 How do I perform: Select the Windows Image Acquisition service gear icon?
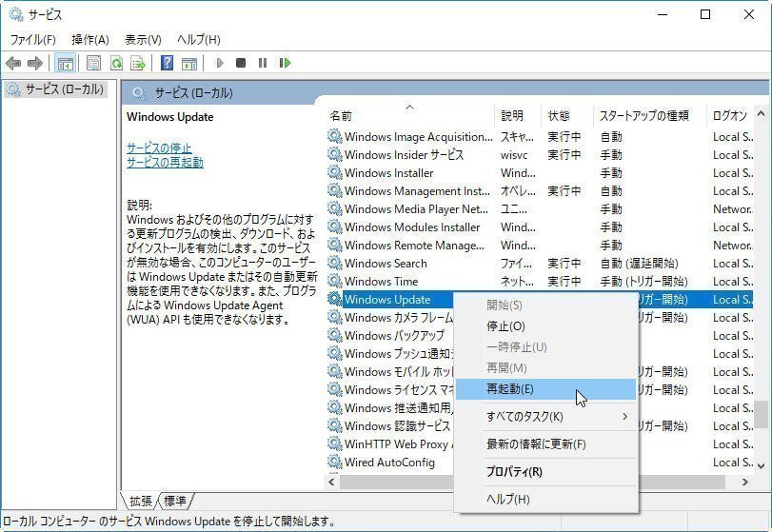pos(335,136)
